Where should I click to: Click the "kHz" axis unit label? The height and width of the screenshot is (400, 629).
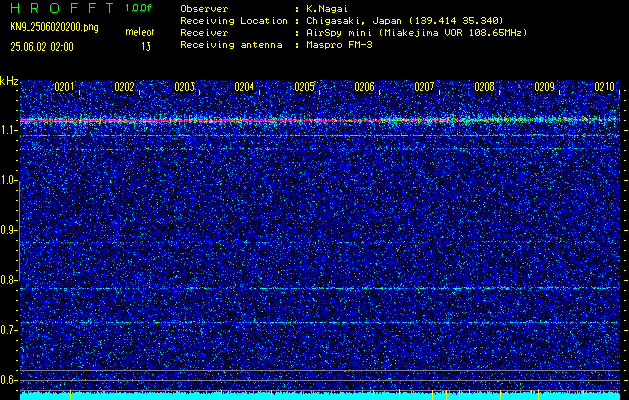pos(9,81)
